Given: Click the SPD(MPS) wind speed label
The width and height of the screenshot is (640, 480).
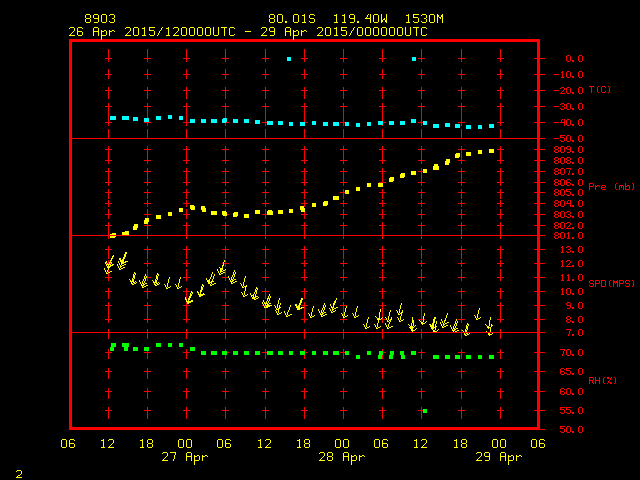Looking at the screenshot, I should pyautogui.click(x=611, y=284).
